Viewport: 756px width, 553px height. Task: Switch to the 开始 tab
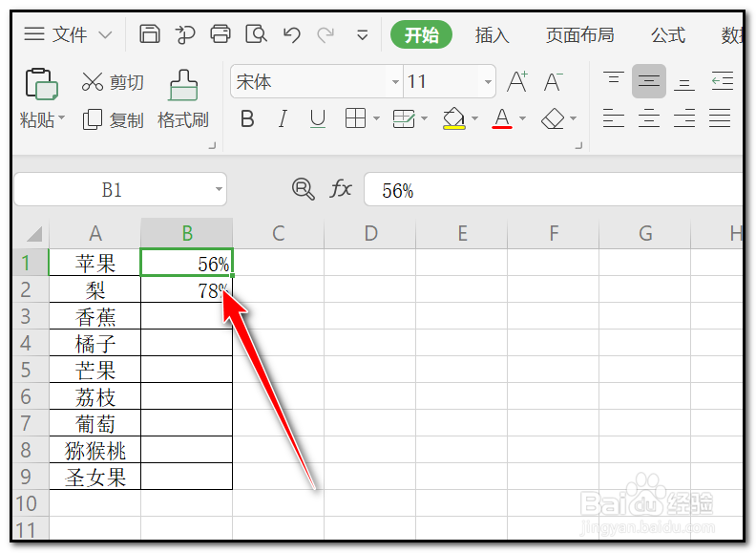coord(421,34)
